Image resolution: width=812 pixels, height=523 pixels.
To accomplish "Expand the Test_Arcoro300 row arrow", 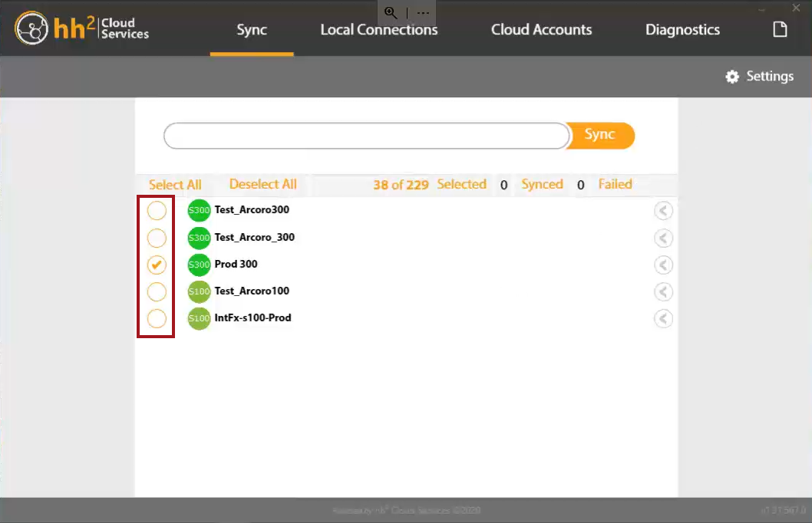I will coord(663,211).
